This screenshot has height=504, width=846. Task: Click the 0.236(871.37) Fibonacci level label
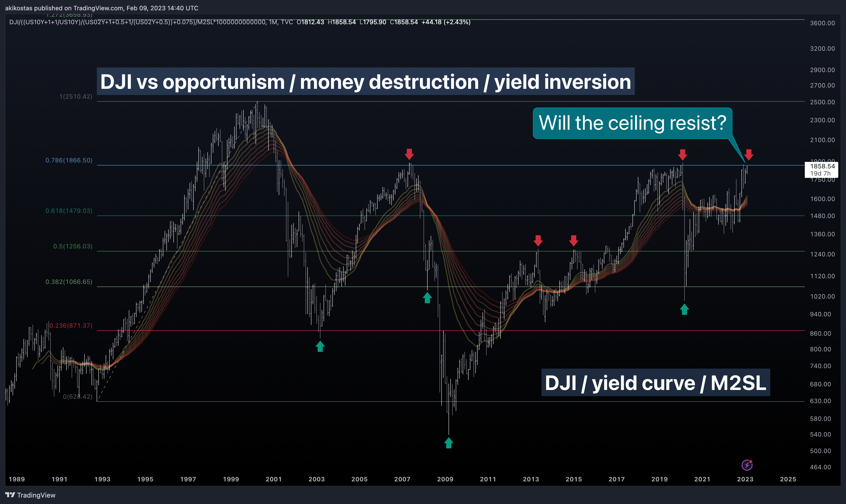(x=71, y=326)
